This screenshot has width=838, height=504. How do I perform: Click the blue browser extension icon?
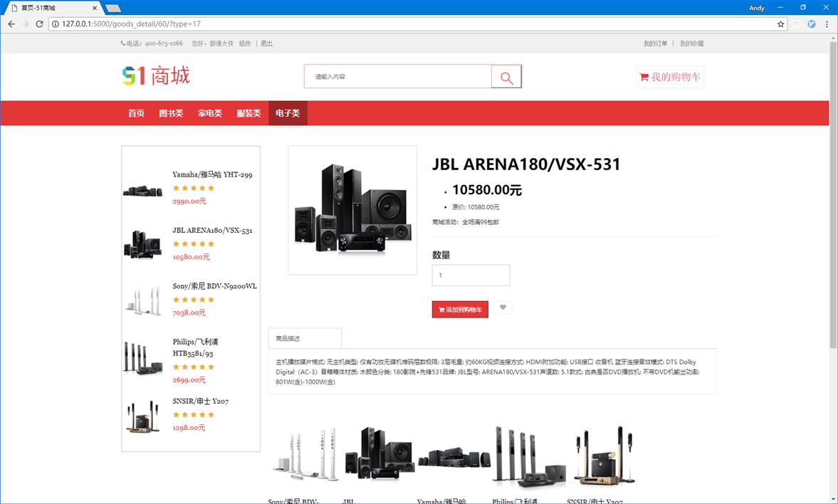[x=811, y=24]
